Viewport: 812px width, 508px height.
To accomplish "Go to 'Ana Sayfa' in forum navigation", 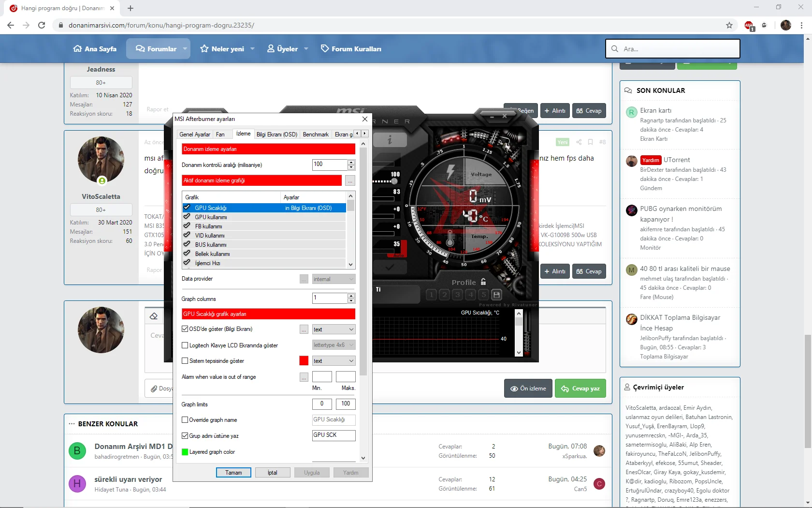I will pyautogui.click(x=95, y=49).
